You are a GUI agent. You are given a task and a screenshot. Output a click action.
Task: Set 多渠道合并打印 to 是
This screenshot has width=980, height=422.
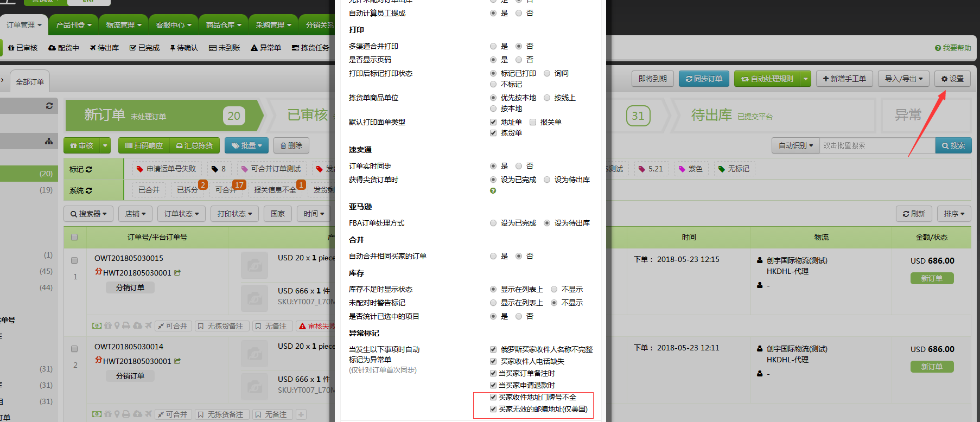pos(493,46)
